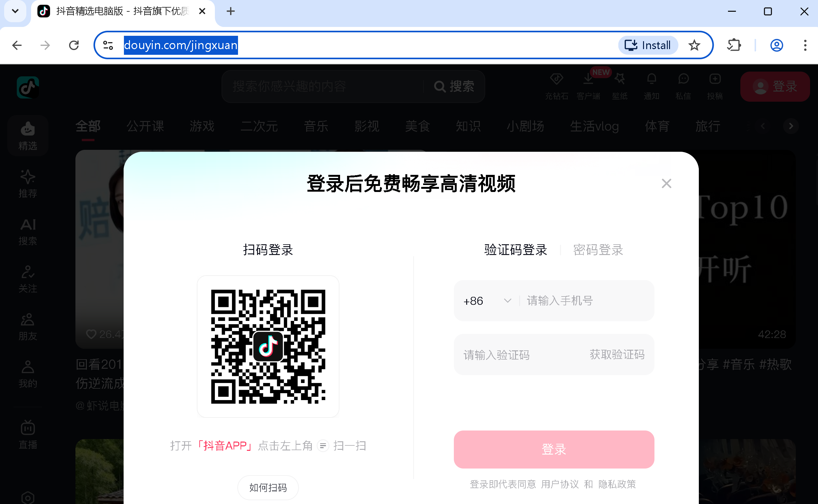Viewport: 818px width, 504px height.
Task: Click the Install app button
Action: click(647, 45)
